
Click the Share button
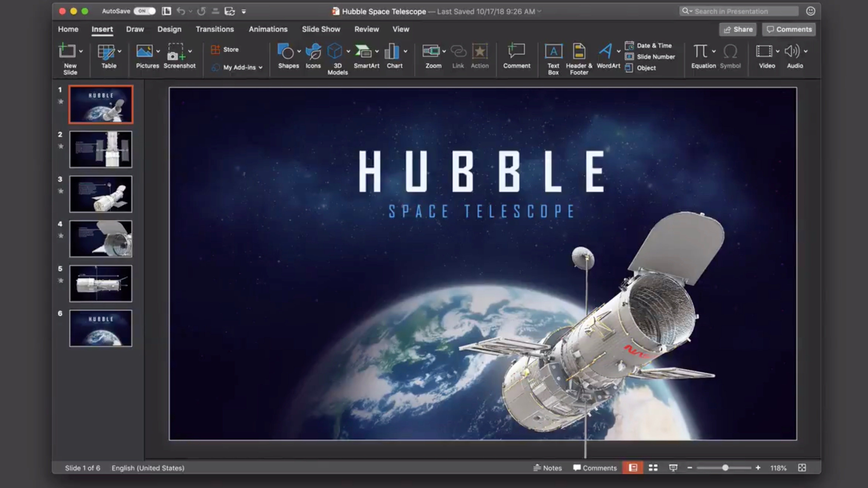pos(738,30)
